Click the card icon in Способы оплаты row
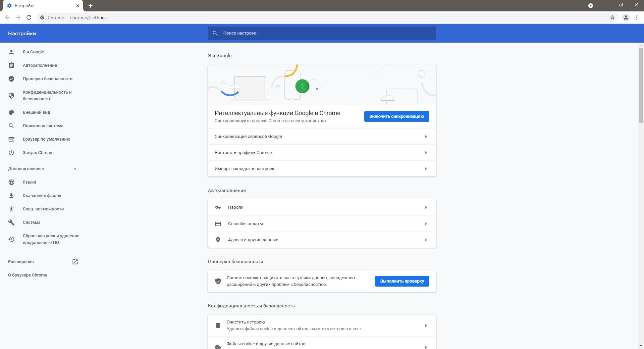This screenshot has width=644, height=349. tap(218, 224)
